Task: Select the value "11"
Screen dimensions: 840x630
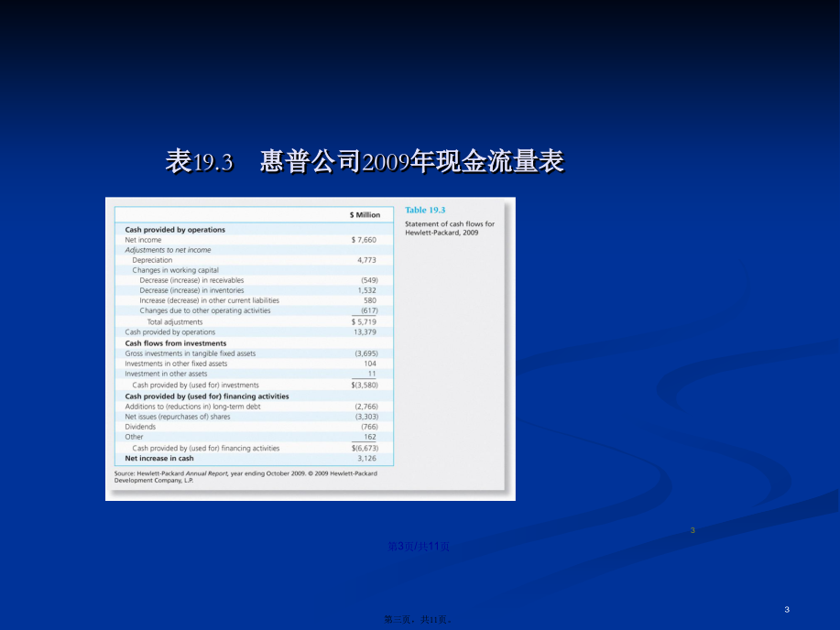Action: tap(372, 375)
